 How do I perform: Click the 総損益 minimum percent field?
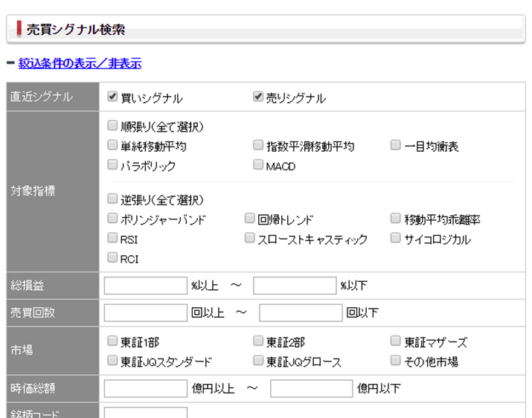click(x=146, y=286)
